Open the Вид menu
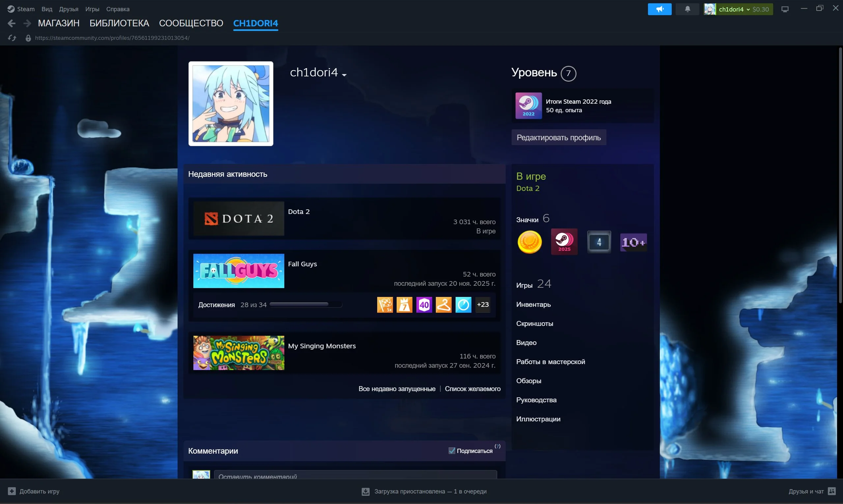 47,9
